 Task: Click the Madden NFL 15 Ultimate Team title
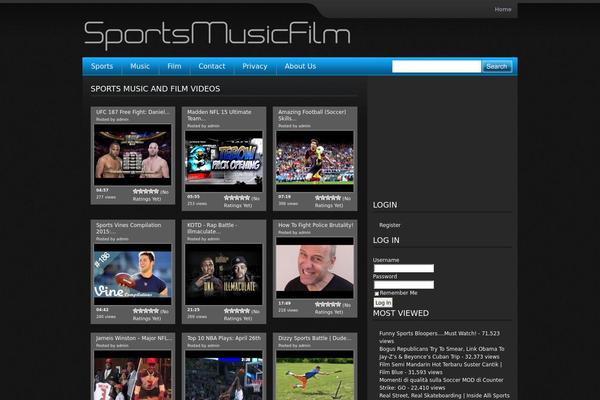pyautogui.click(x=219, y=115)
